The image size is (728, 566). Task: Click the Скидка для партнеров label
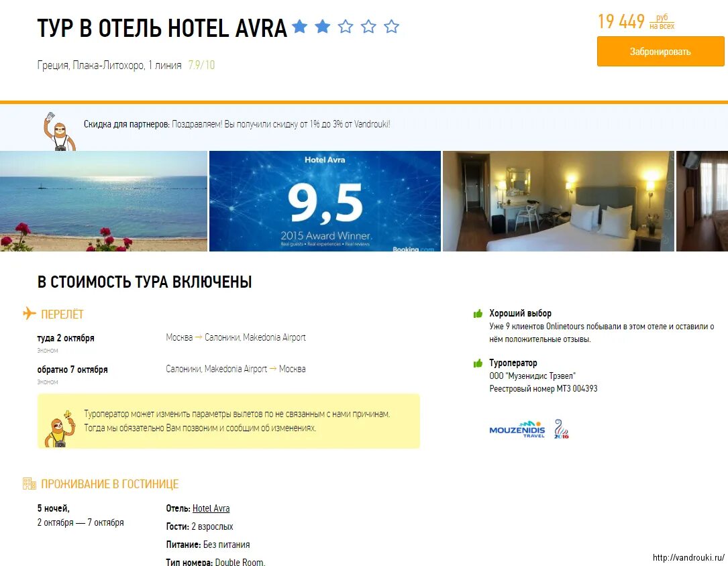pos(127,124)
